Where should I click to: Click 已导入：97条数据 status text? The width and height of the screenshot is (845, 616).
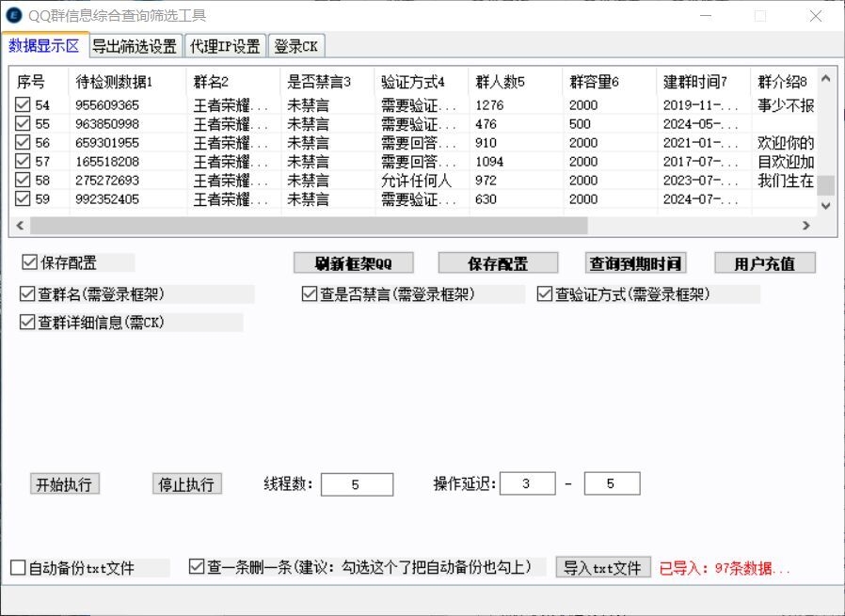coord(725,567)
